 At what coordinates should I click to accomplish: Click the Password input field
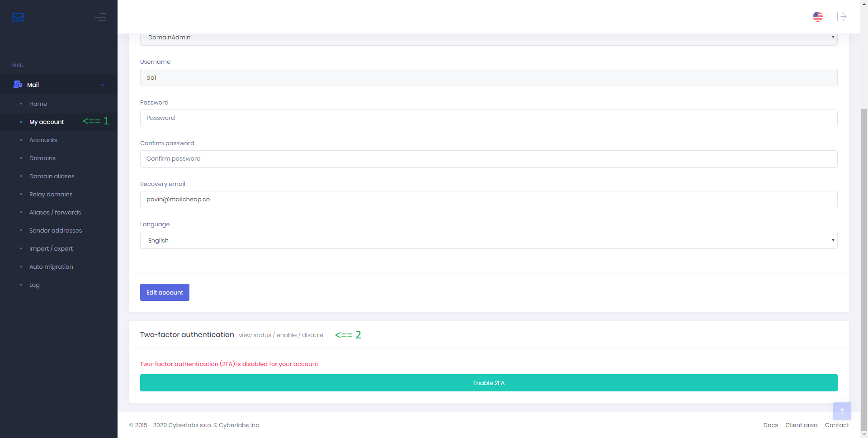point(488,118)
